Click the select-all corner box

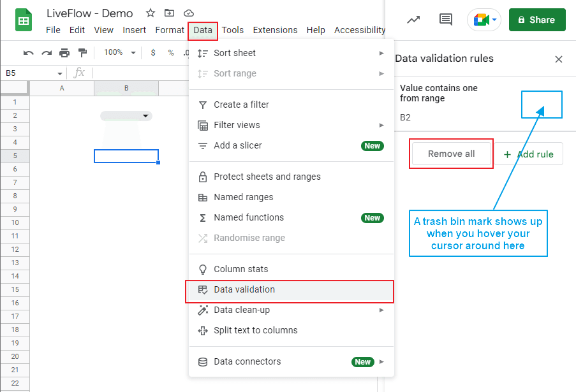(14, 88)
